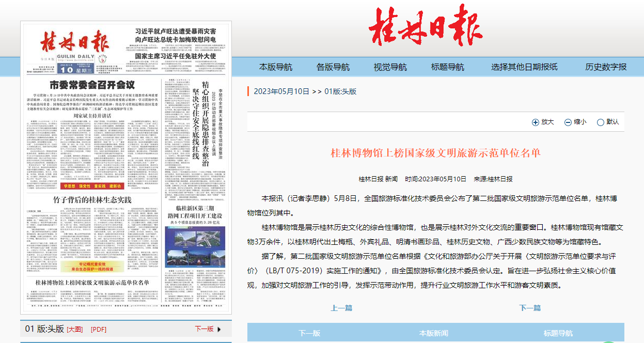Image resolution: width=644 pixels, height=343 pixels.
Task: Click the 竹子背后的桂林生态实践 headline on the page preview
Action: tap(92, 200)
